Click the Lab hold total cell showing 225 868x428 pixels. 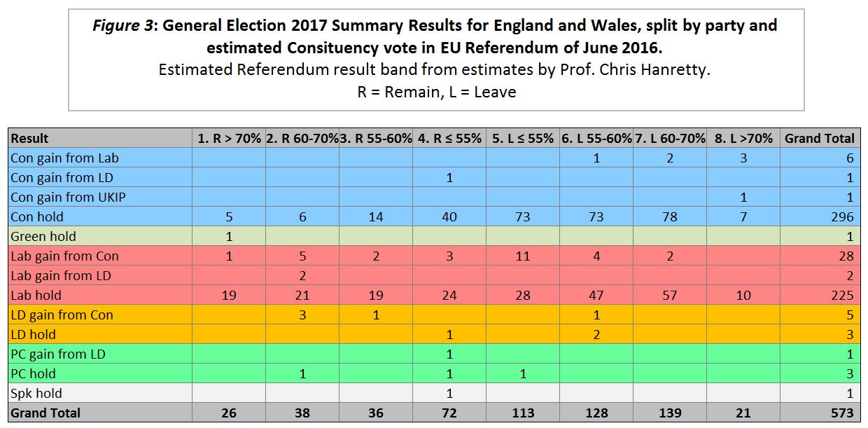click(843, 296)
